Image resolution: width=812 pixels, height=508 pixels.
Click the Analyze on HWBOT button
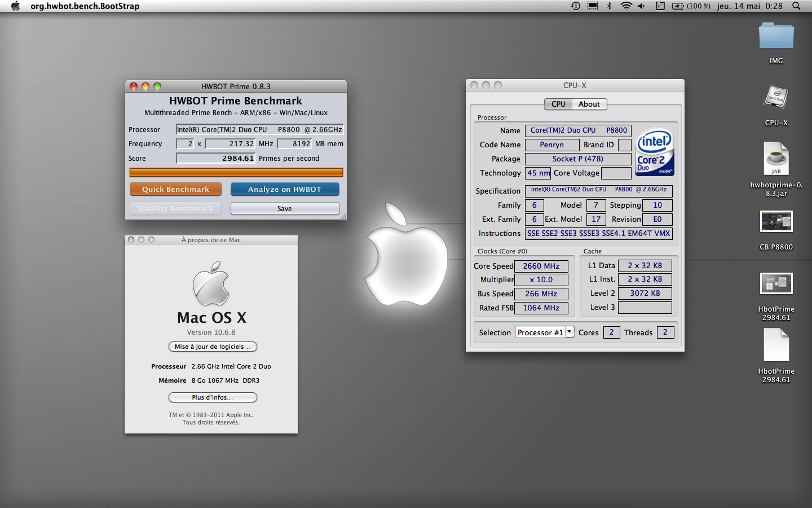click(x=285, y=189)
